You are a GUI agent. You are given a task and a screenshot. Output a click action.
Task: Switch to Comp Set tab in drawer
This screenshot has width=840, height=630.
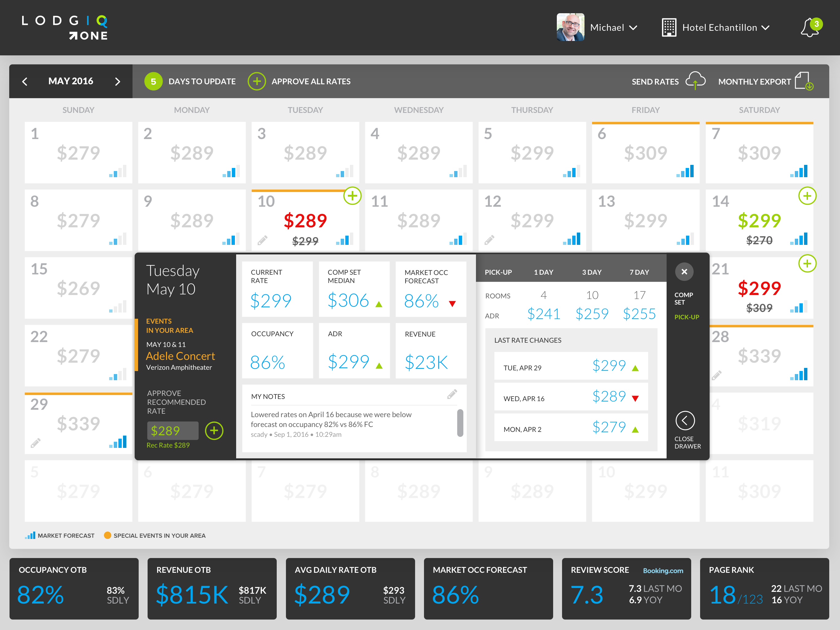click(683, 298)
